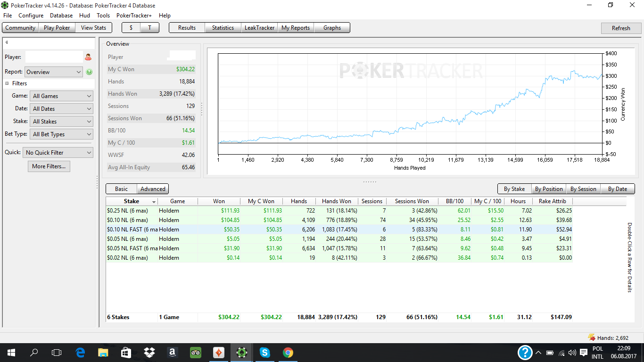Open the My Reports view
Image resolution: width=644 pixels, height=362 pixels.
coord(296,28)
